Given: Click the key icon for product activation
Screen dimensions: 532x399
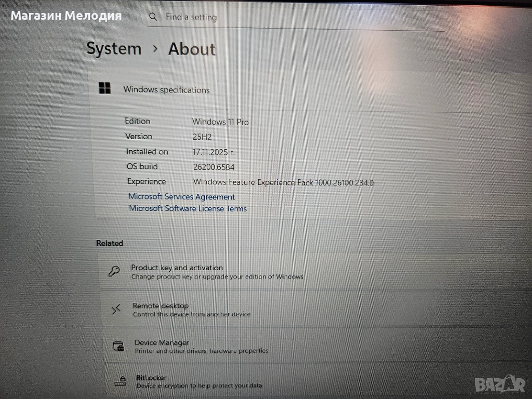Looking at the screenshot, I should tap(114, 271).
